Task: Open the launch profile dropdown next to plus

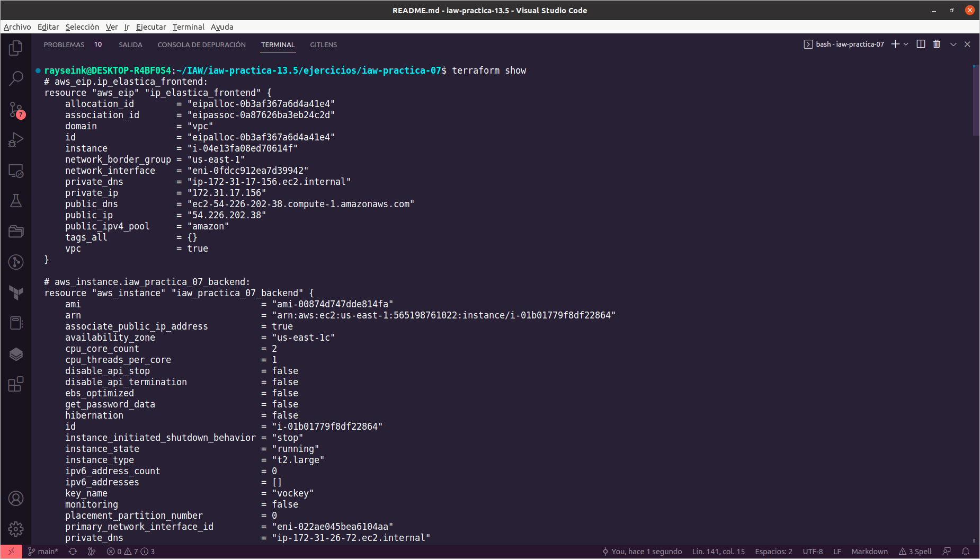Action: point(906,45)
